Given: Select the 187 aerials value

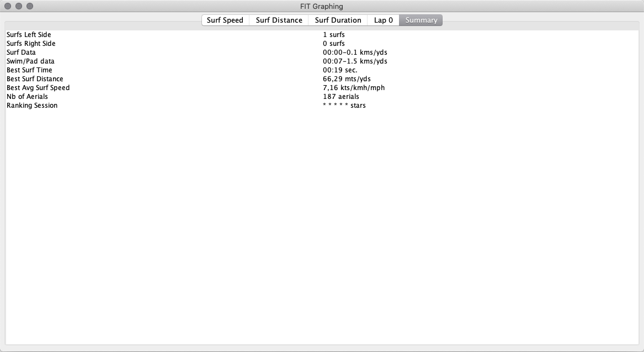Looking at the screenshot, I should tap(340, 97).
